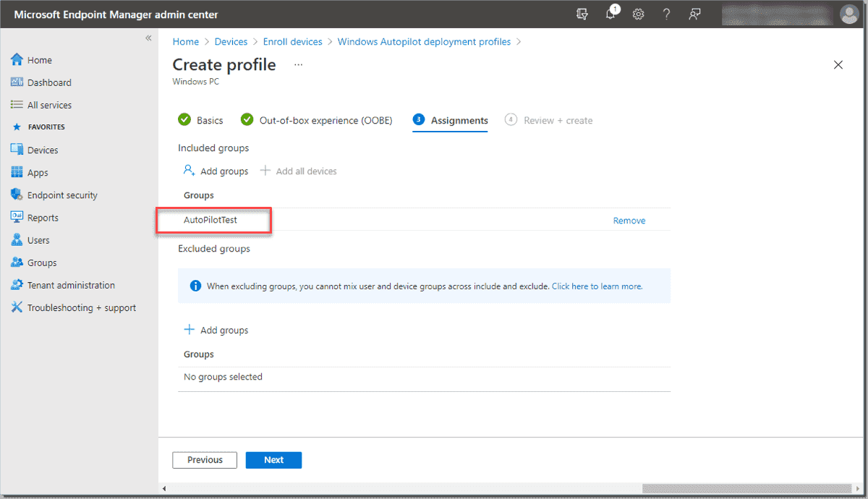The width and height of the screenshot is (868, 499).
Task: Open the Reports section
Action: point(43,217)
